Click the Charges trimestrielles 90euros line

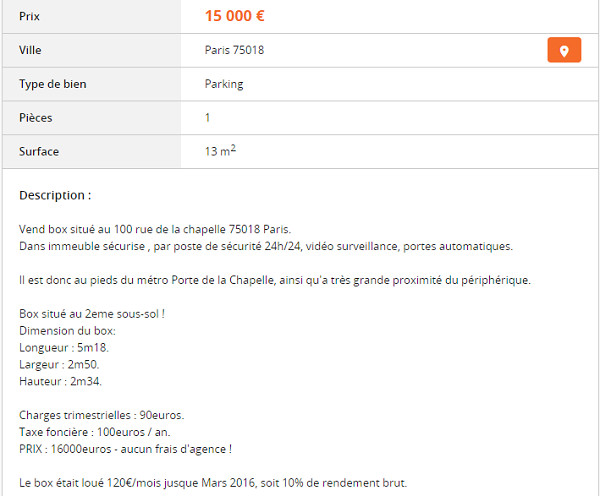(101, 415)
